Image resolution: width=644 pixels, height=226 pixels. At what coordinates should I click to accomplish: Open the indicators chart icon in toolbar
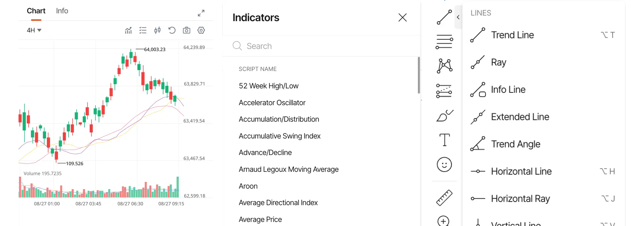[128, 30]
